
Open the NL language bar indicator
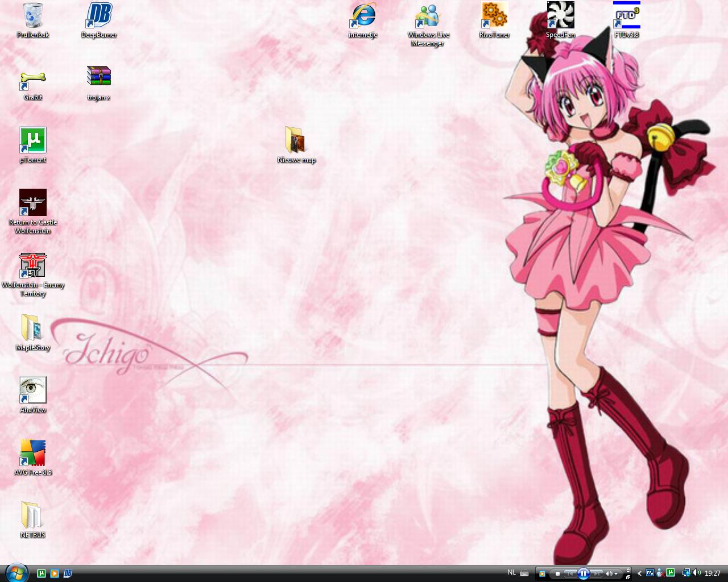(511, 573)
